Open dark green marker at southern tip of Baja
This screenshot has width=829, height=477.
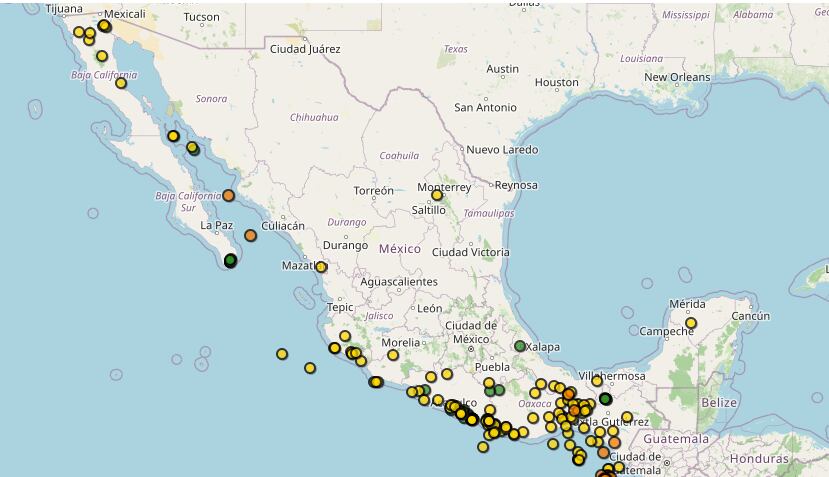coord(231,260)
